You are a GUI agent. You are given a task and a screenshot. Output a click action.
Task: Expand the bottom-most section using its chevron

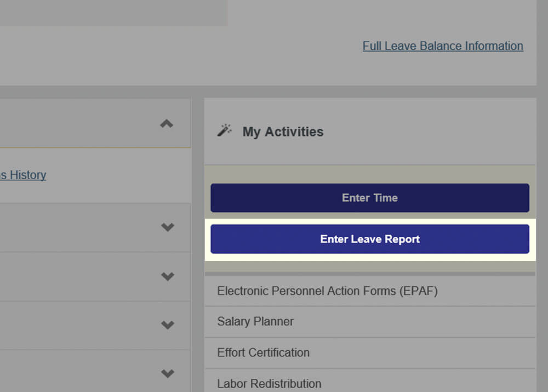pyautogui.click(x=168, y=373)
